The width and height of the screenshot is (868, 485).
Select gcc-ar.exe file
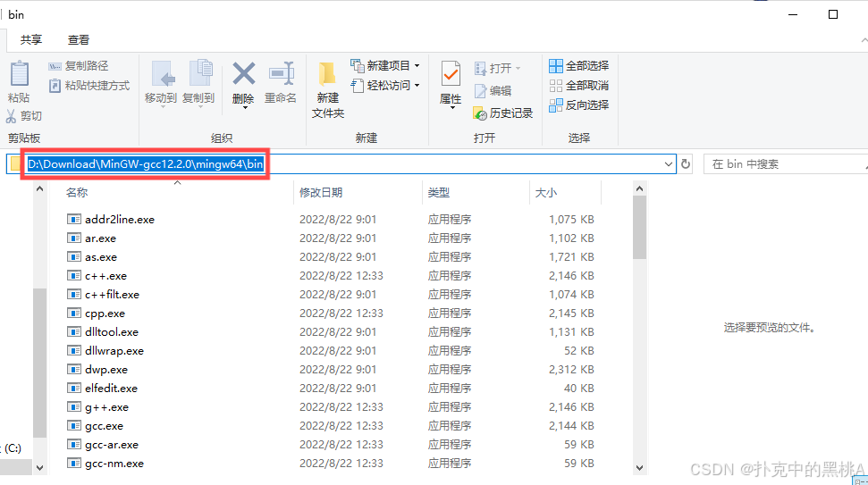pyautogui.click(x=111, y=445)
